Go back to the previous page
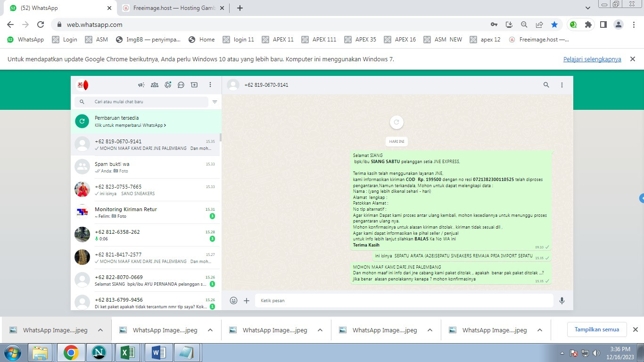Screen dimensions: 644x362 click(x=10, y=25)
